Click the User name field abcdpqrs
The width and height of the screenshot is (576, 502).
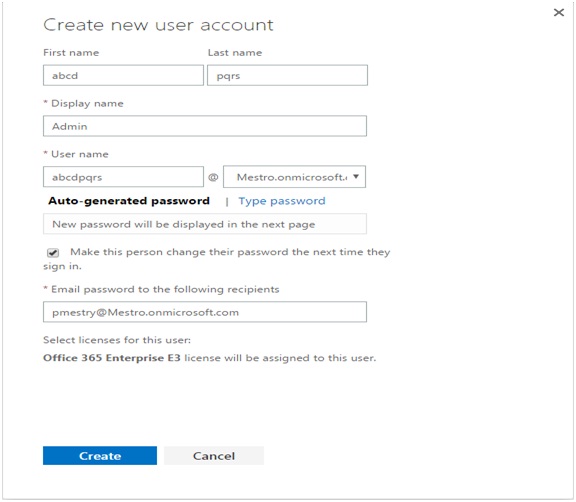123,177
